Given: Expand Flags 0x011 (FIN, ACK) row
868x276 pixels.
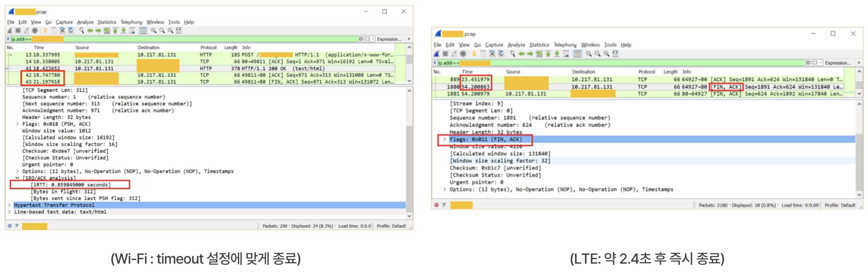Looking at the screenshot, I should 444,139.
